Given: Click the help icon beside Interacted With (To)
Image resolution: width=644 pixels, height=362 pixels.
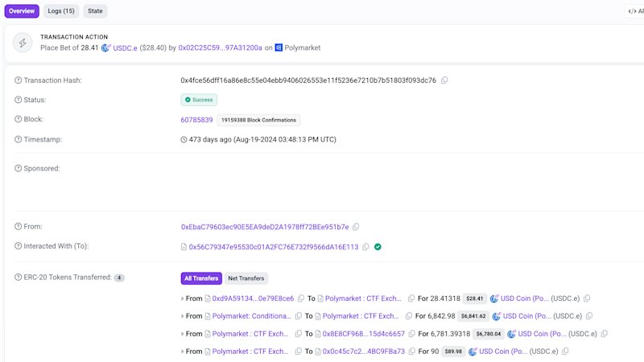Looking at the screenshot, I should 18,246.
